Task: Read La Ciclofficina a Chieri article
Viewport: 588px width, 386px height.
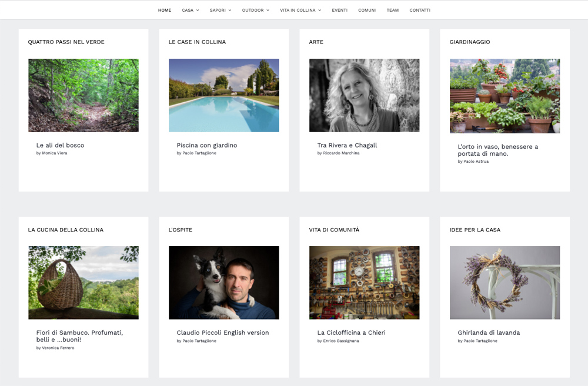Action: pyautogui.click(x=352, y=333)
